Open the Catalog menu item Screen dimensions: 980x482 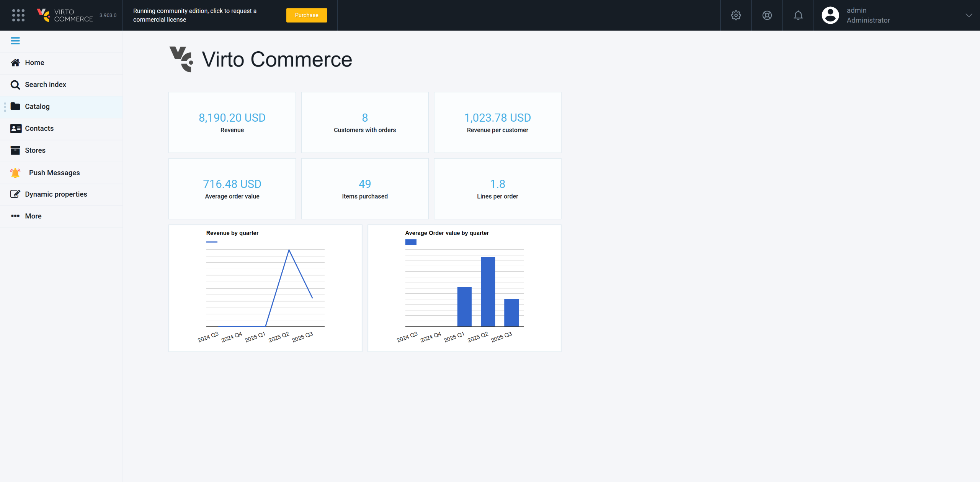click(x=37, y=107)
